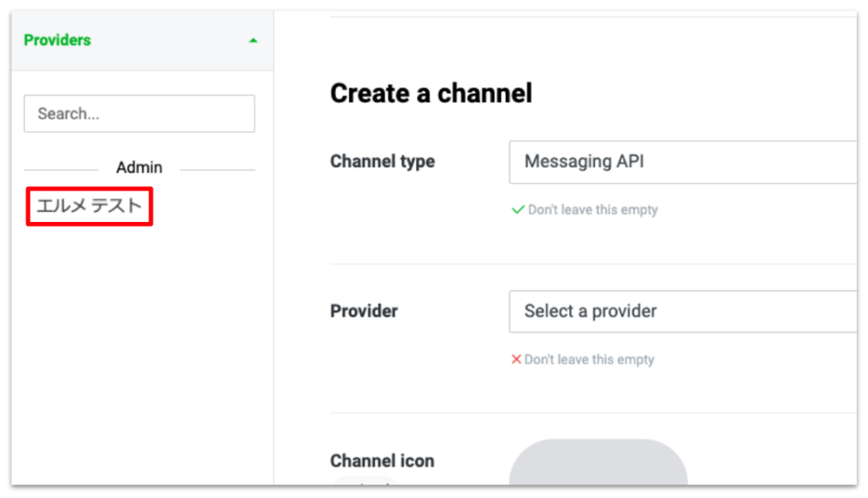Click divider line right of Admin

click(x=218, y=170)
